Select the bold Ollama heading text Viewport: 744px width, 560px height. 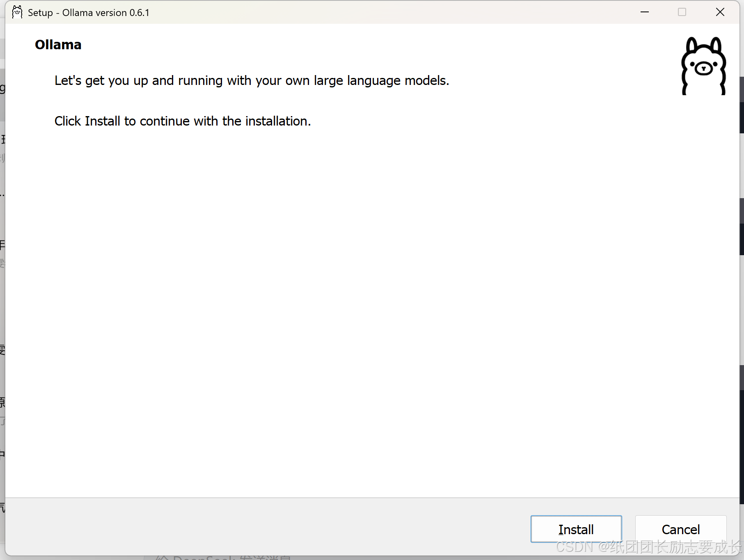[x=58, y=44]
